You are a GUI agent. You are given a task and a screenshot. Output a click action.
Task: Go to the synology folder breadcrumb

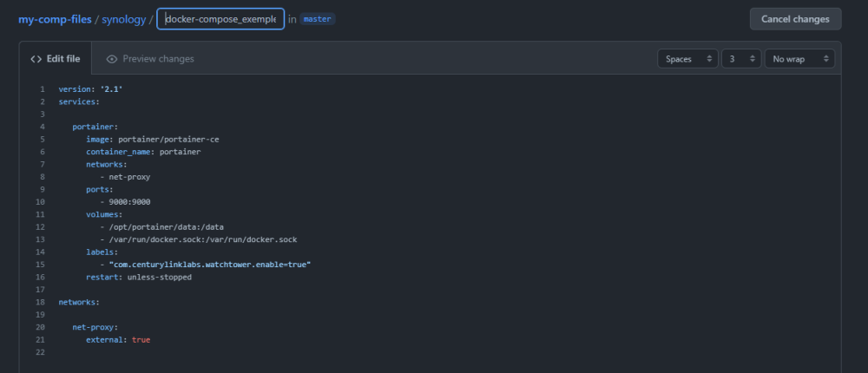pos(122,19)
